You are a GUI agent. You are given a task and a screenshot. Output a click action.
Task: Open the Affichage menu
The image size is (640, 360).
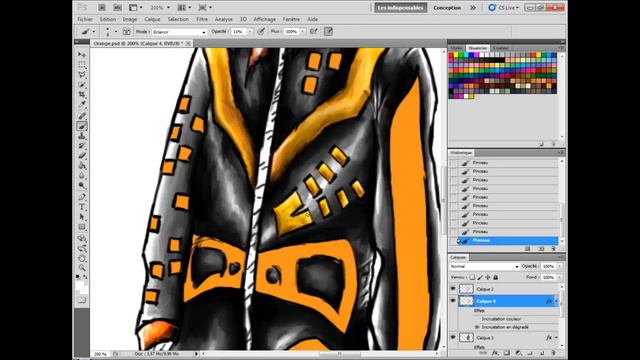click(x=264, y=19)
